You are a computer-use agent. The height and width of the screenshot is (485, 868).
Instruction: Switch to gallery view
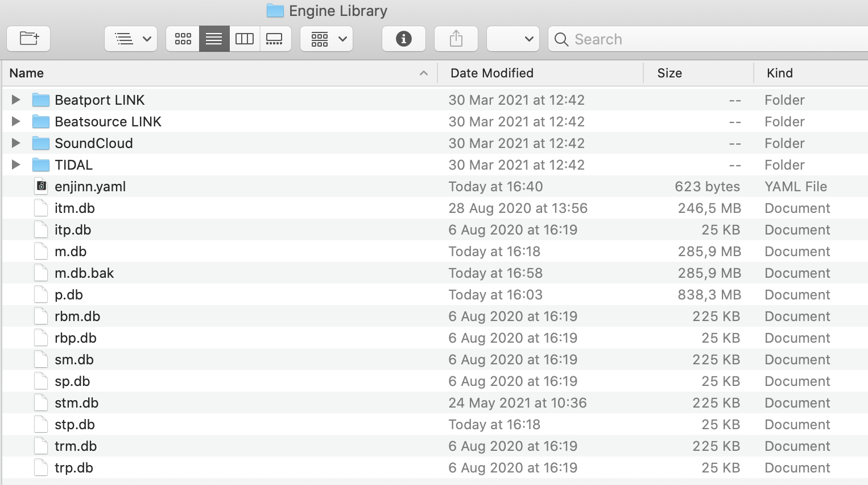tap(275, 39)
